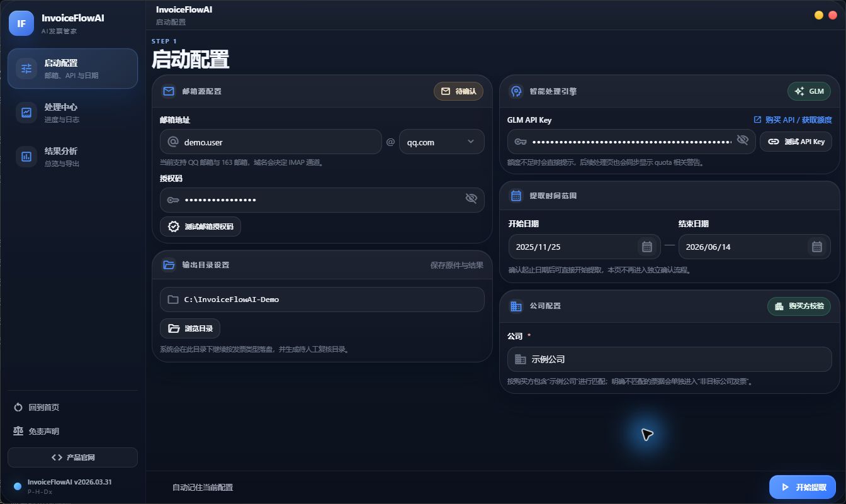The image size is (846, 504).
Task: Open the 处理中心 sidebar tab
Action: [72, 113]
